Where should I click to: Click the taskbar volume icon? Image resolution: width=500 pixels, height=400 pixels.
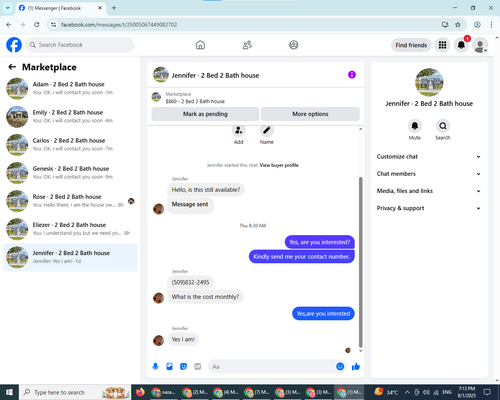pos(426,392)
